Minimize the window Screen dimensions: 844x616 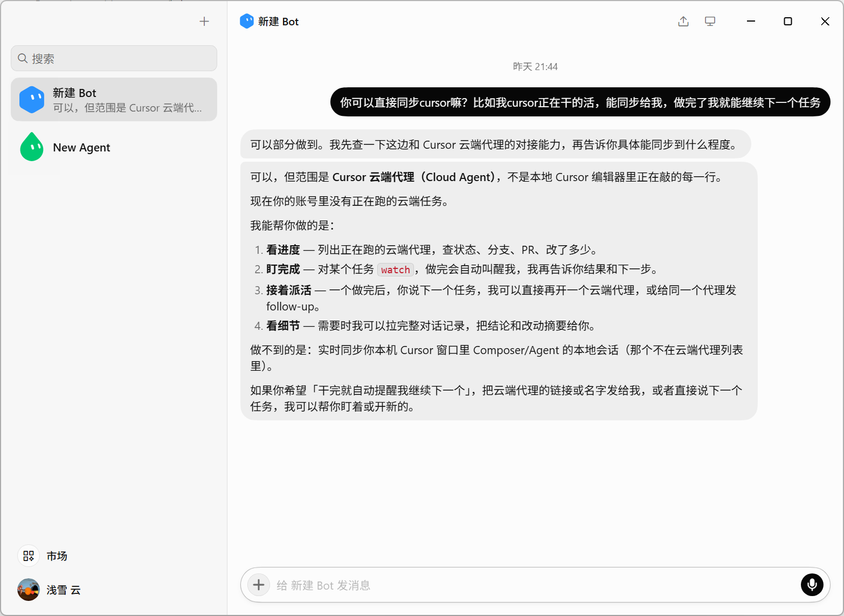pyautogui.click(x=751, y=22)
